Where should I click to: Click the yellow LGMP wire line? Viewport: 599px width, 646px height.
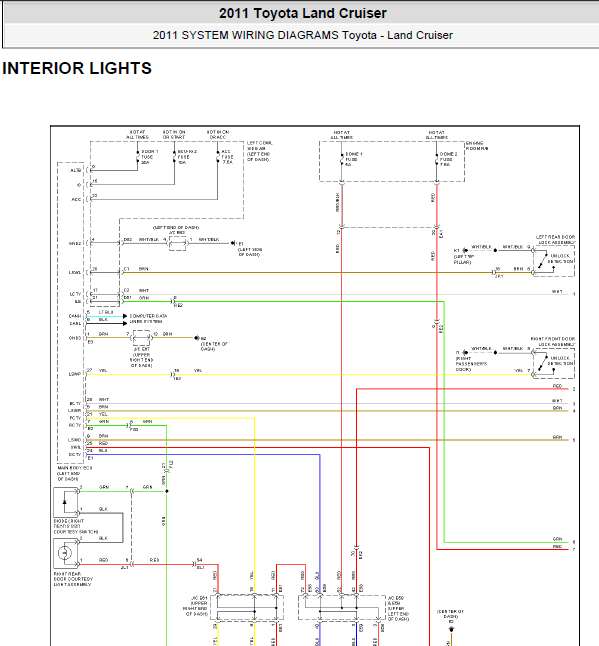pos(309,374)
